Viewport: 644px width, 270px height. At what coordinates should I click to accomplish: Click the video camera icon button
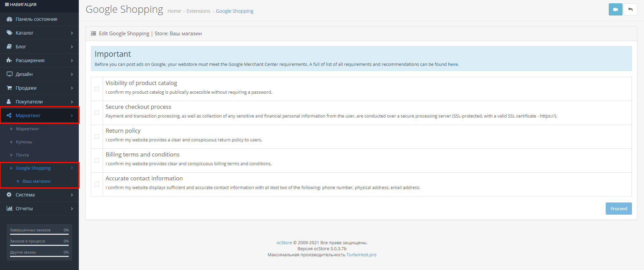tap(615, 9)
